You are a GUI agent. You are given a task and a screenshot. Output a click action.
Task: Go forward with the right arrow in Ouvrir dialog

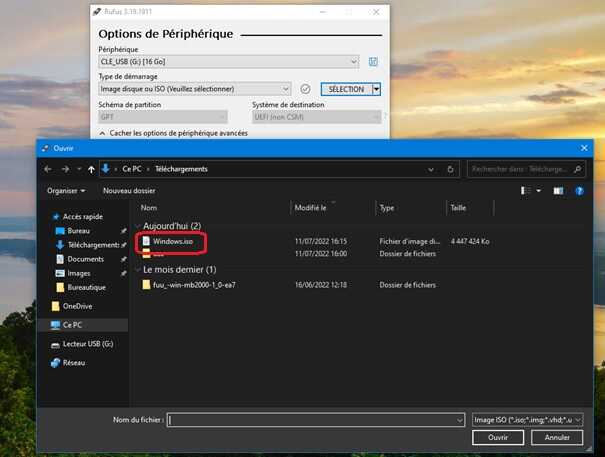coord(66,169)
